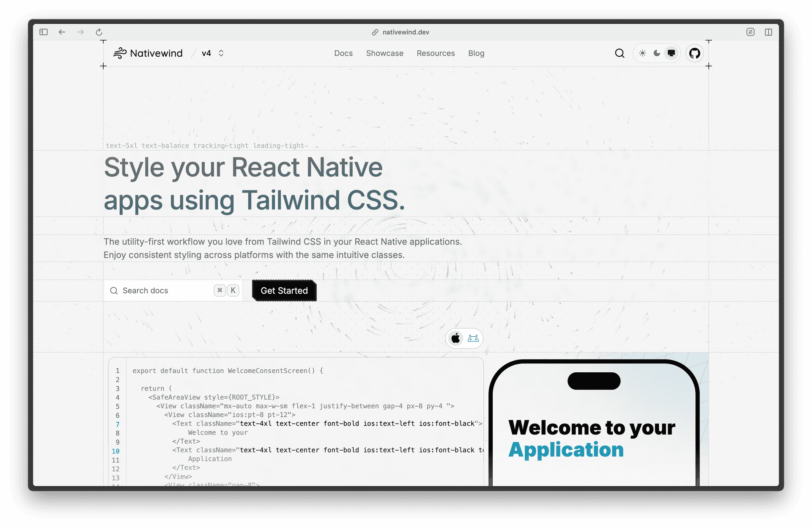Open the Docs menu item
This screenshot has height=528, width=812.
(343, 53)
